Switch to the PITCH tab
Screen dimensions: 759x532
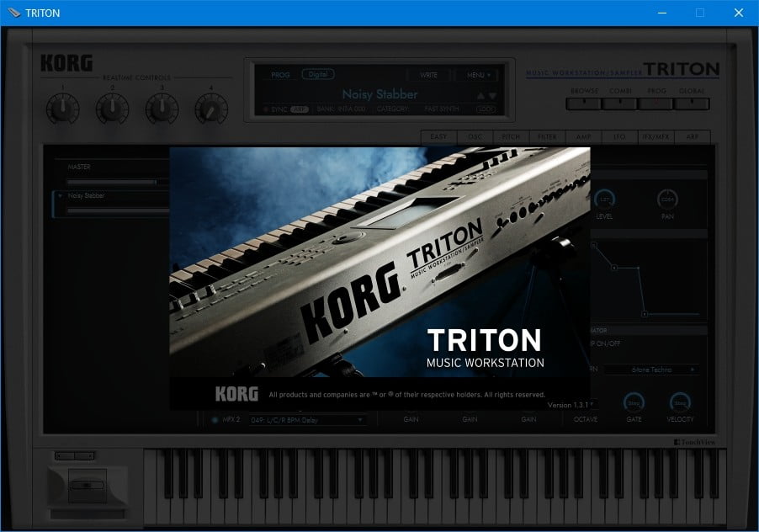coord(511,137)
